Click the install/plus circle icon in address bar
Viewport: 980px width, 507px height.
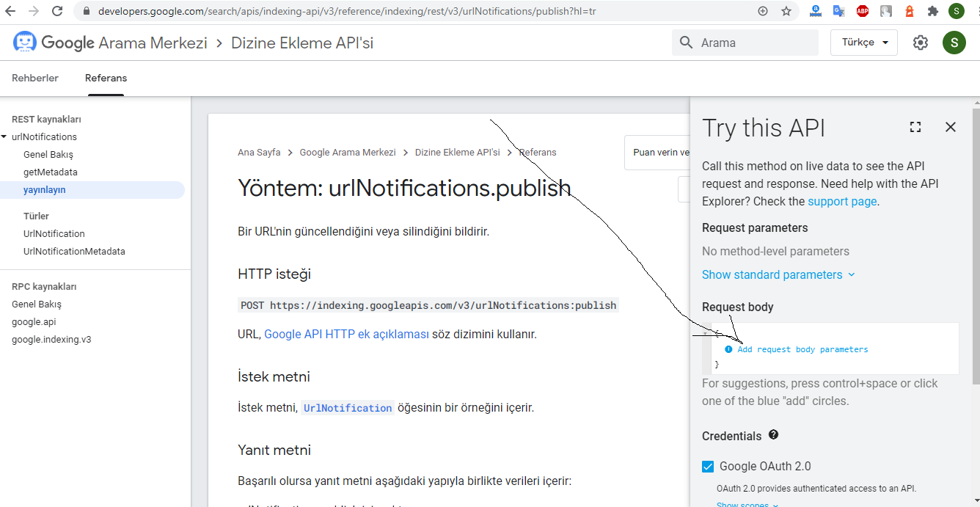point(763,11)
